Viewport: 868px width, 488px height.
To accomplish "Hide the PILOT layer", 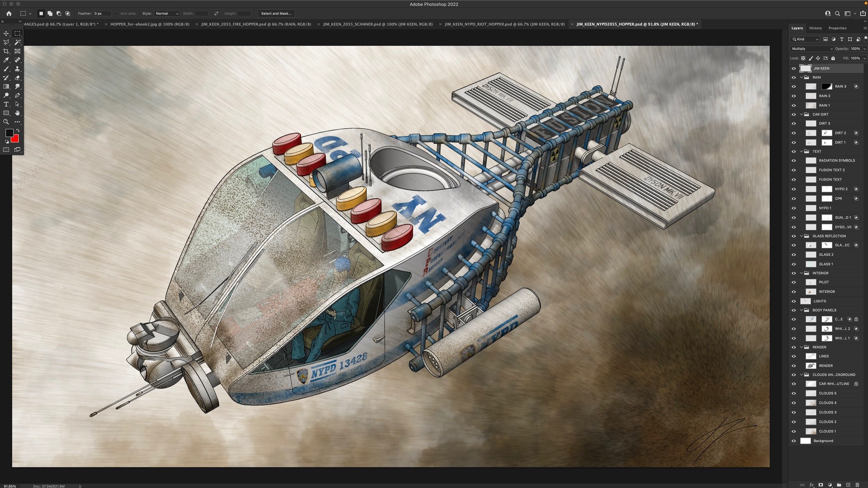I will click(x=793, y=282).
